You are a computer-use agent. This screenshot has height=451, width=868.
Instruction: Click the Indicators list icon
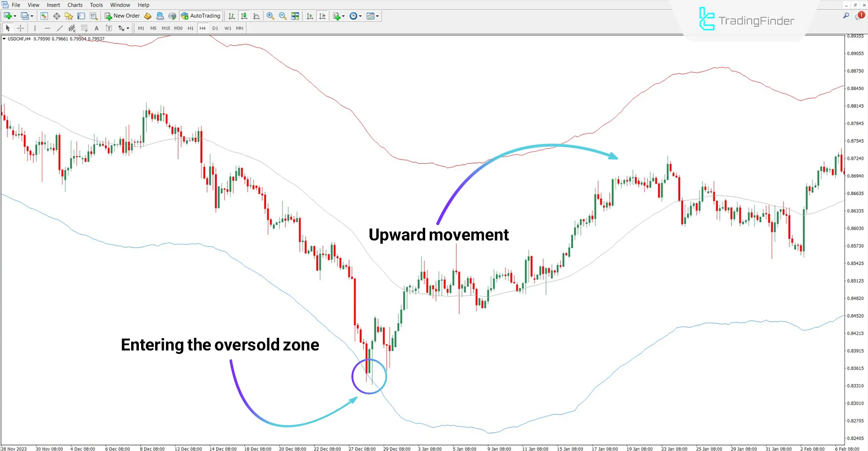pyautogui.click(x=337, y=16)
